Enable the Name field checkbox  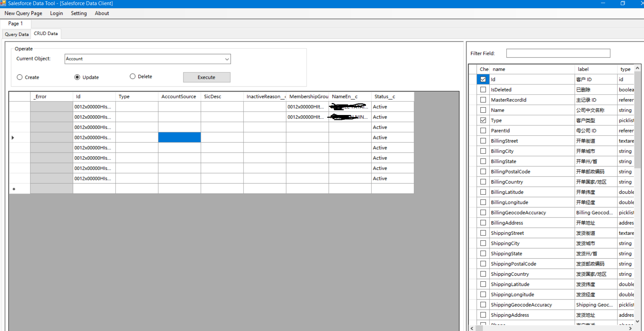483,110
